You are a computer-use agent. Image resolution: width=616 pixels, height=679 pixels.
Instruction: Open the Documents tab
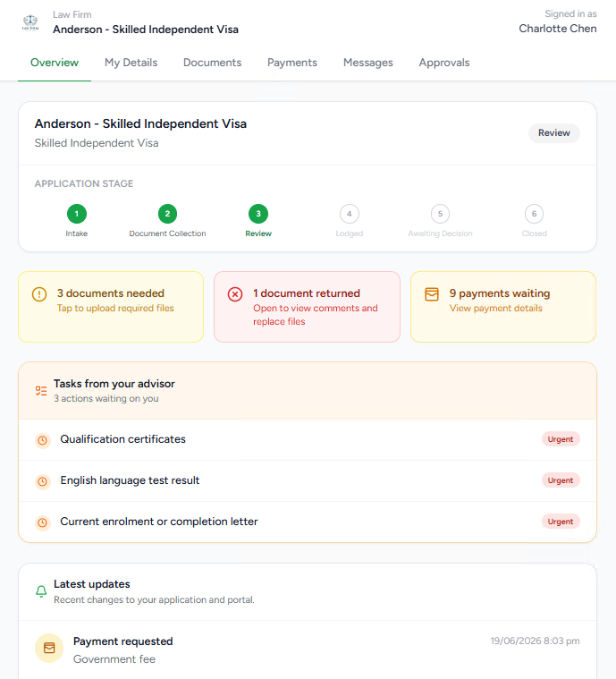click(x=212, y=63)
